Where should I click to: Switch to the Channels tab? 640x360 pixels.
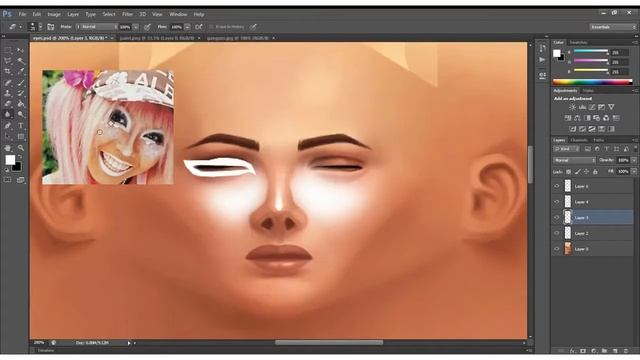click(579, 140)
